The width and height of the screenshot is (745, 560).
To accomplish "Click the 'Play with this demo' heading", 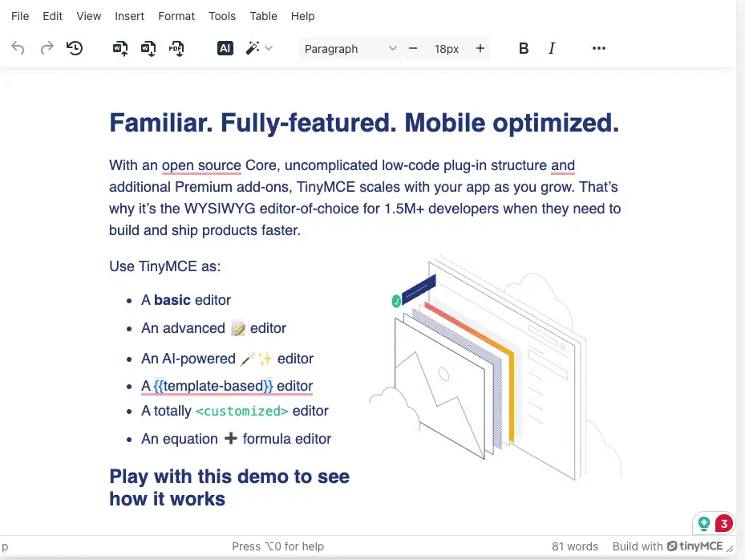I will click(229, 488).
